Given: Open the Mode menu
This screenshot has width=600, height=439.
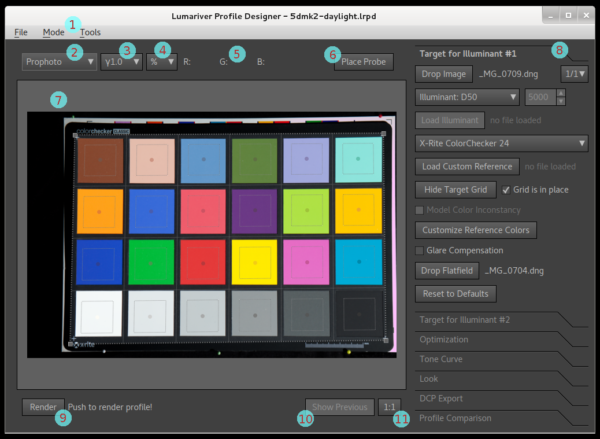Looking at the screenshot, I should coord(53,33).
